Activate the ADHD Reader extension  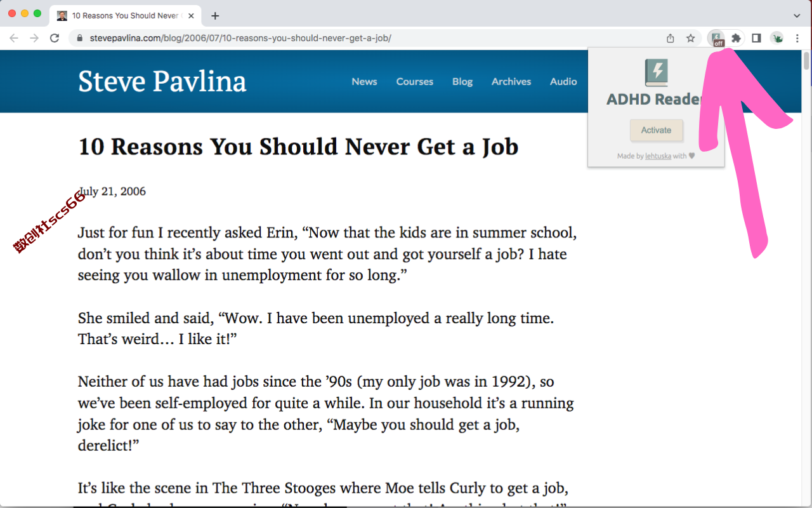(656, 130)
